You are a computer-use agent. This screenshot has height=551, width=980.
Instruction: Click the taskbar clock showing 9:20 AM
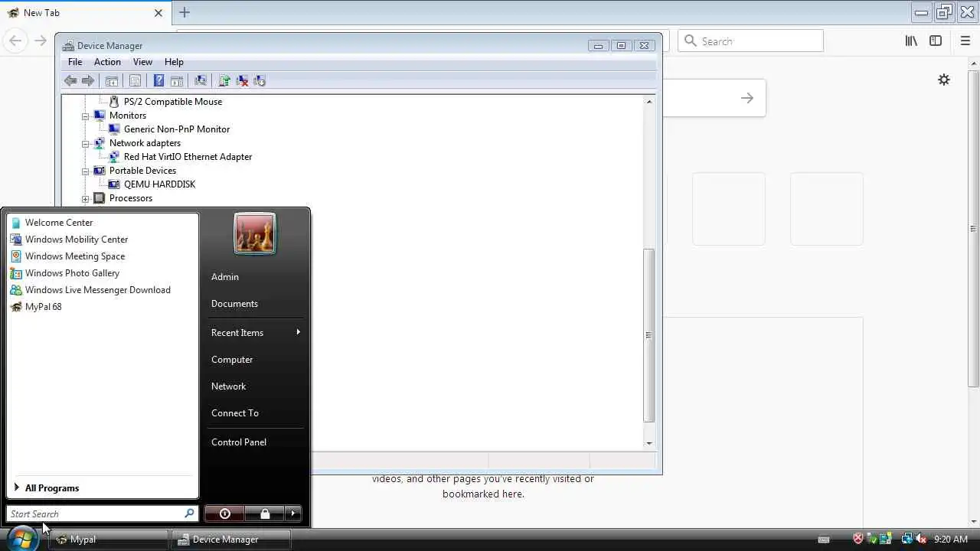(x=951, y=540)
